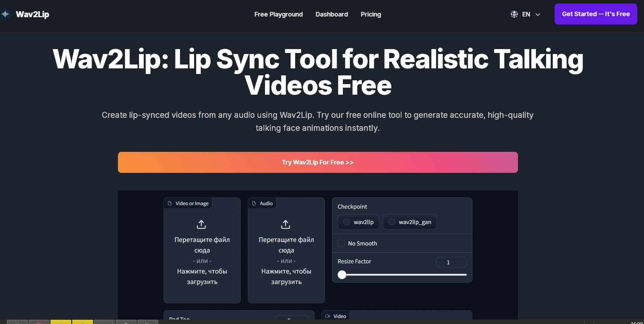The height and width of the screenshot is (324, 644).
Task: Click the Wav2Lip brand name link
Action: 33,14
